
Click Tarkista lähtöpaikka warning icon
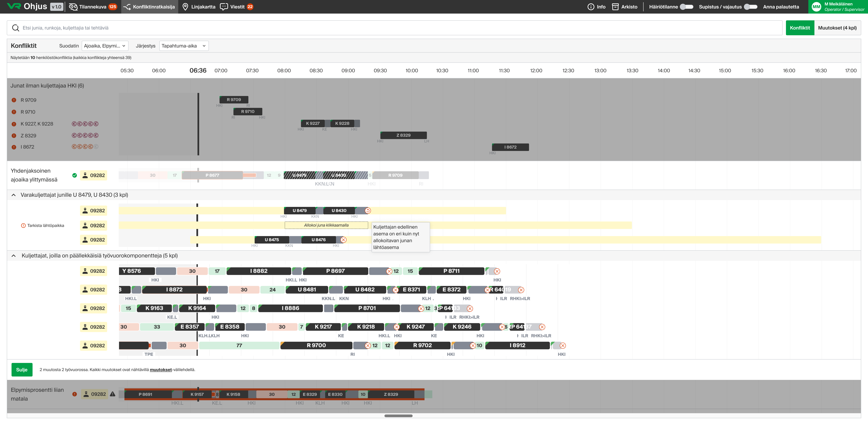(23, 226)
